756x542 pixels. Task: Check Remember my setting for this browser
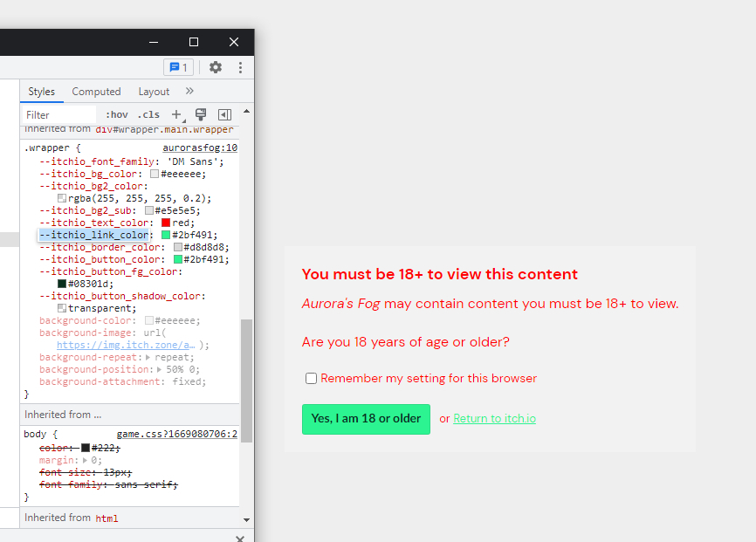point(311,379)
